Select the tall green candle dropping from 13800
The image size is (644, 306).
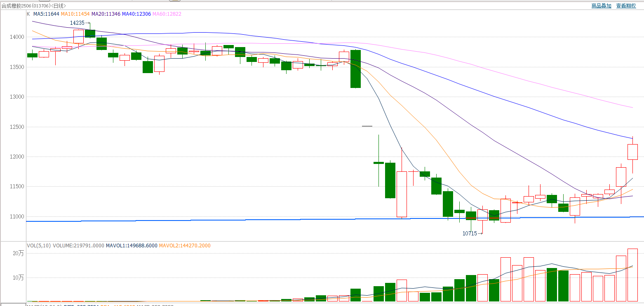[x=355, y=69]
